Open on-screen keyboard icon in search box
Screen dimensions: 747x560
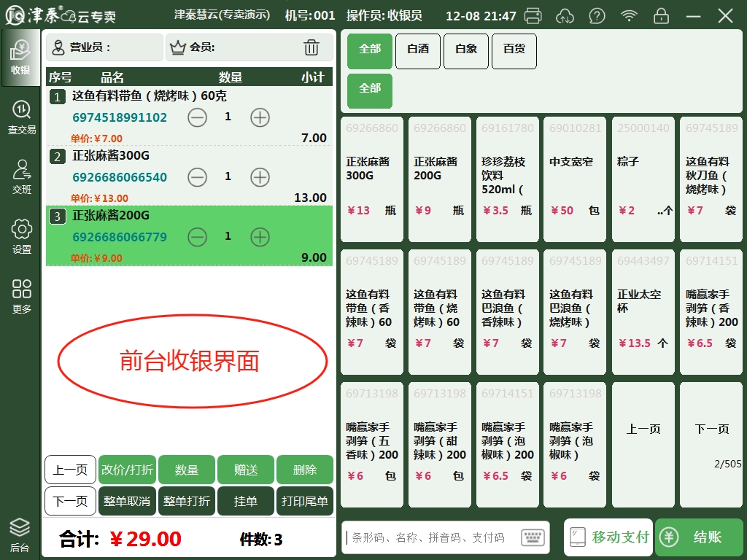pos(534,537)
